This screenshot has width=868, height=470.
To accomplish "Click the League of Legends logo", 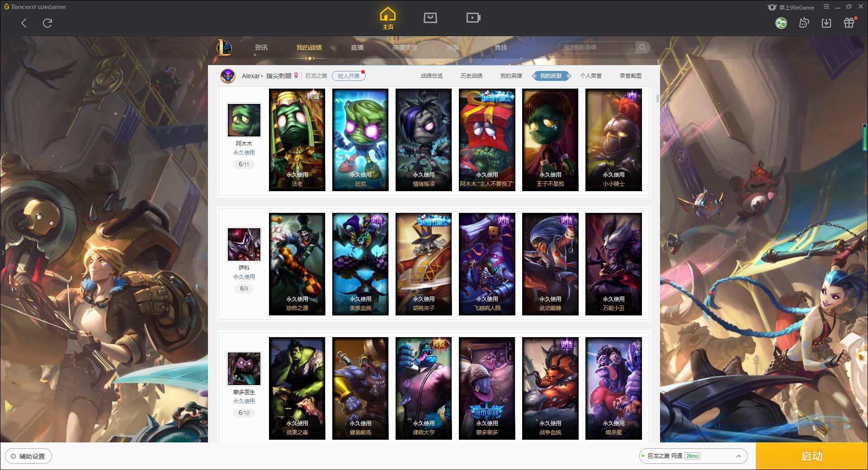I will [x=225, y=47].
